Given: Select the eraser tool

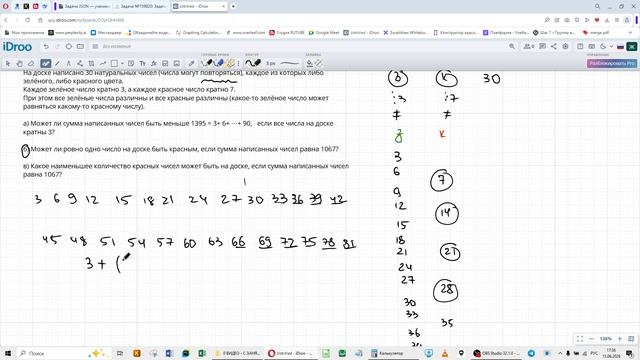Looking at the screenshot, I should tap(31, 63).
